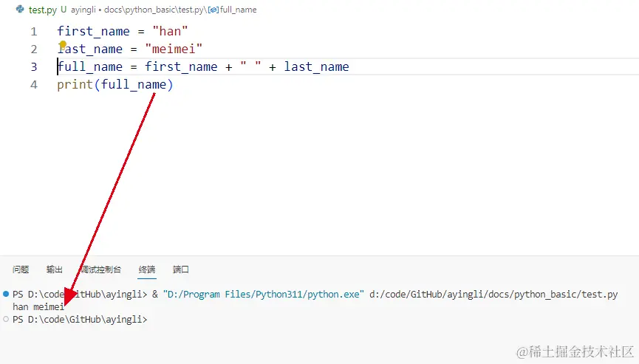The width and height of the screenshot is (639, 364).
Task: Click the docs\python_basic\test.py breadcrumb path
Action: [x=155, y=10]
